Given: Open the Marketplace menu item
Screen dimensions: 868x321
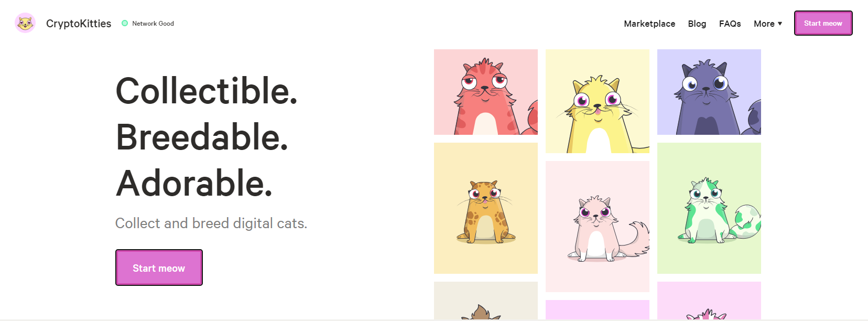Looking at the screenshot, I should [649, 24].
